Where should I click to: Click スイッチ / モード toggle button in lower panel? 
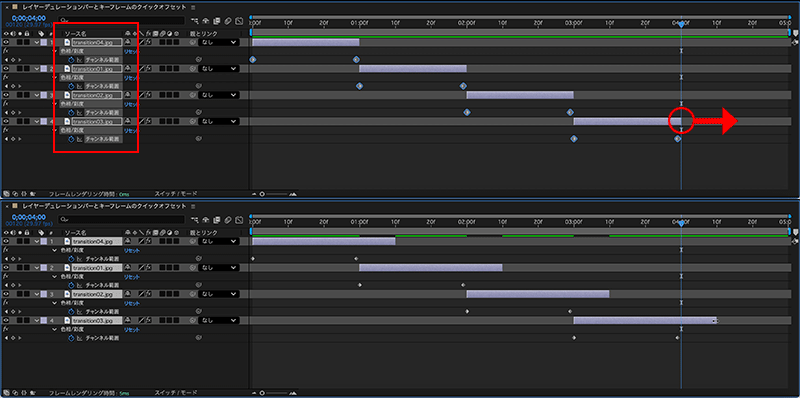tap(176, 393)
